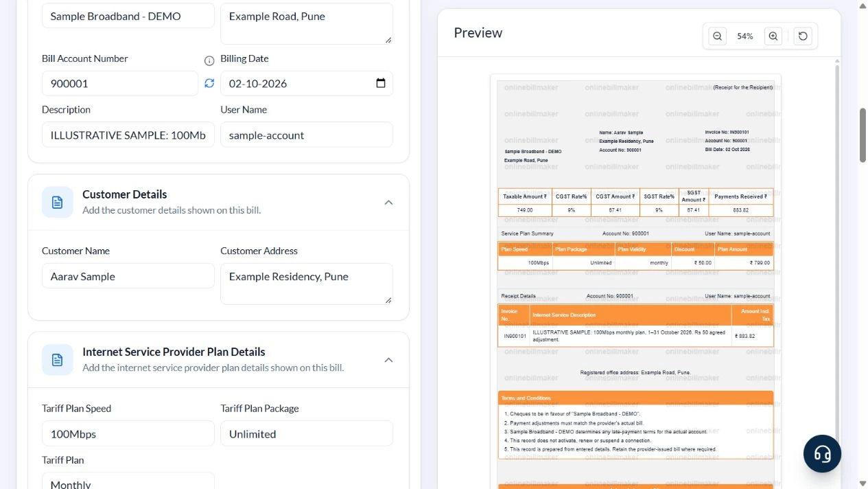Viewport: 868px width, 489px height.
Task: Collapse the Customer Details section
Action: 388,203
